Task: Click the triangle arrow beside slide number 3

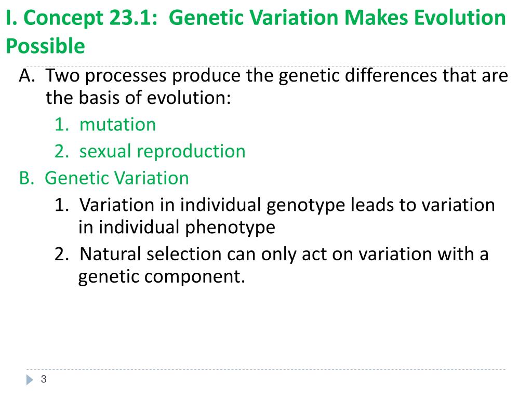Action: point(30,379)
